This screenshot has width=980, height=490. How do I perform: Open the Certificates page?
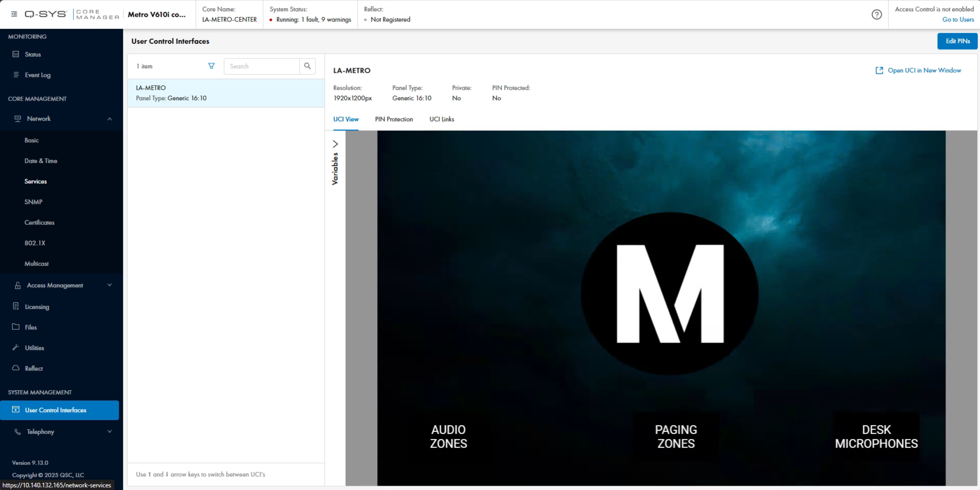pos(40,222)
